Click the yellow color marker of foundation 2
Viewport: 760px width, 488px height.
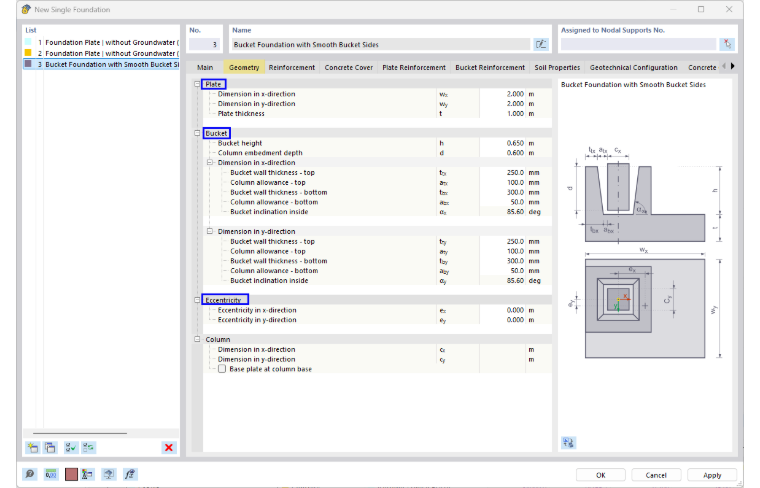click(x=28, y=53)
